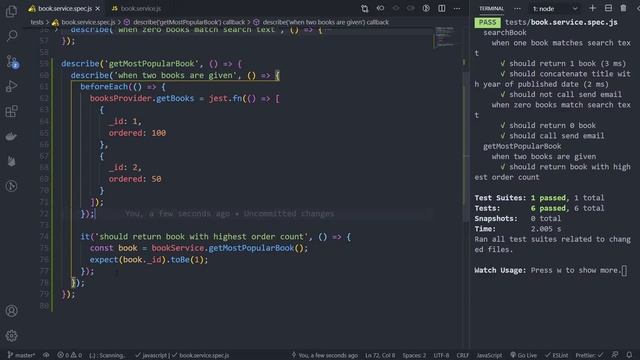Split the terminal
The width and height of the screenshot is (640, 360).
[x=608, y=9]
